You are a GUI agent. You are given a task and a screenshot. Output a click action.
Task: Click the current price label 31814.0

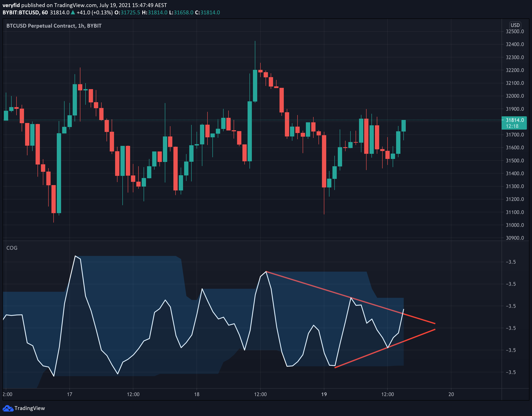[515, 120]
